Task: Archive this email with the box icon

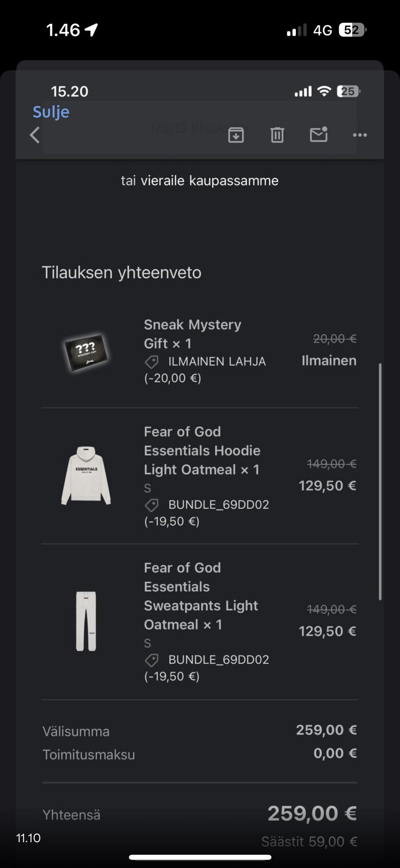Action: pyautogui.click(x=236, y=135)
